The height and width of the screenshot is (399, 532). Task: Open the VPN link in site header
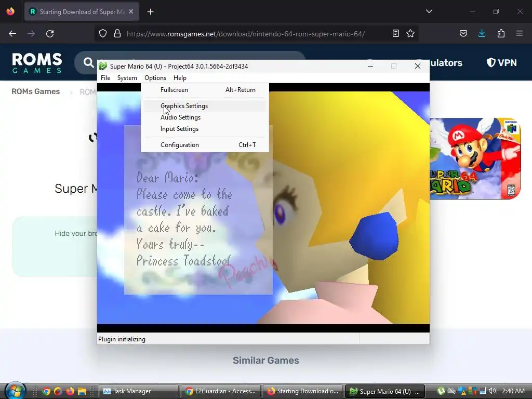pos(501,63)
